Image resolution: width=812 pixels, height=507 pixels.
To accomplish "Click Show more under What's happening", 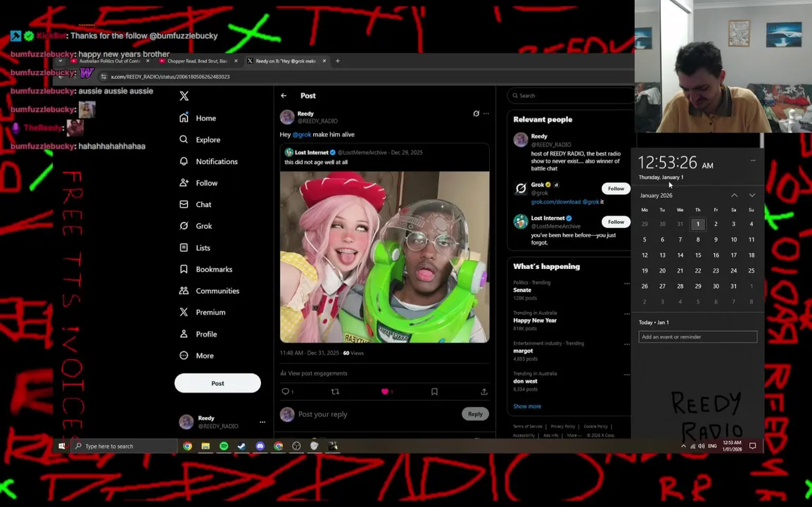I will click(x=526, y=406).
